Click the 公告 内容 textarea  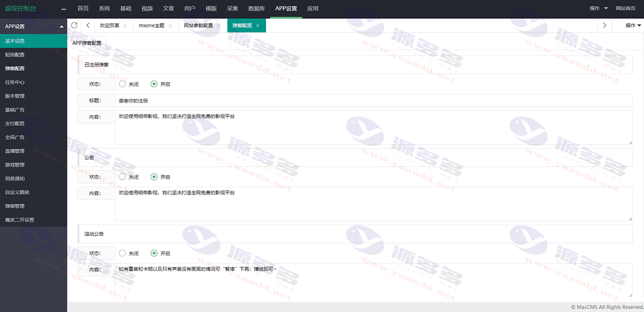click(x=374, y=204)
